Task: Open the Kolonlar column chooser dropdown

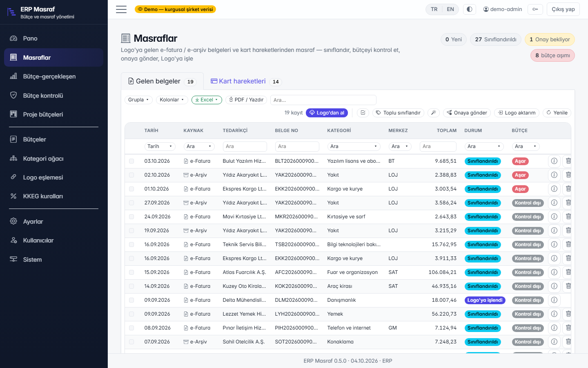Action: click(x=172, y=100)
